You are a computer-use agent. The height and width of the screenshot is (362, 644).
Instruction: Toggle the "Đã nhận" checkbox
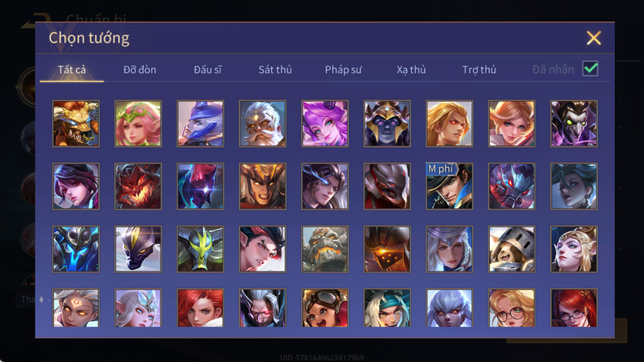pyautogui.click(x=590, y=68)
